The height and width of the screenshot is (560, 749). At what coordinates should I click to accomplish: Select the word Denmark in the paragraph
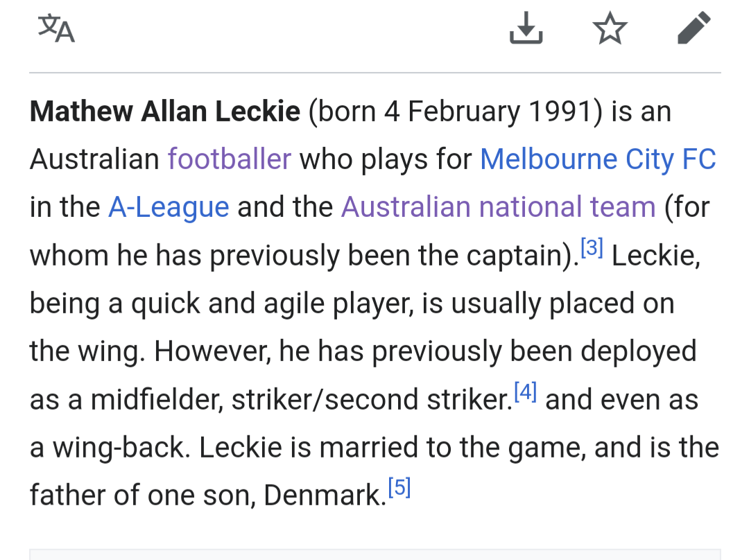point(325,495)
